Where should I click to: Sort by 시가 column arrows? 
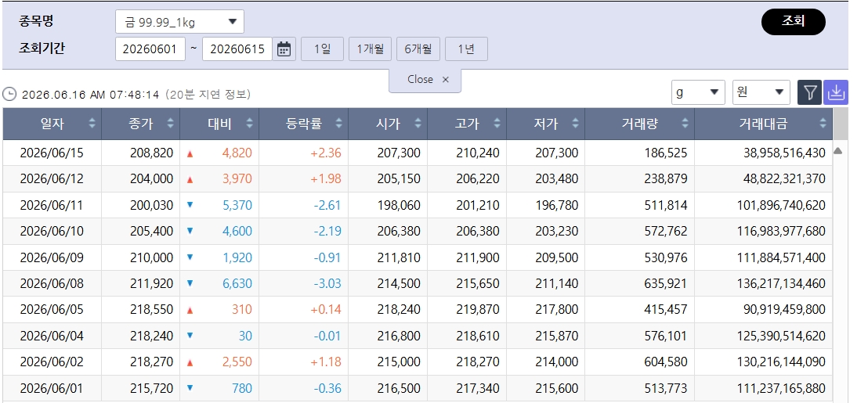[x=418, y=124]
